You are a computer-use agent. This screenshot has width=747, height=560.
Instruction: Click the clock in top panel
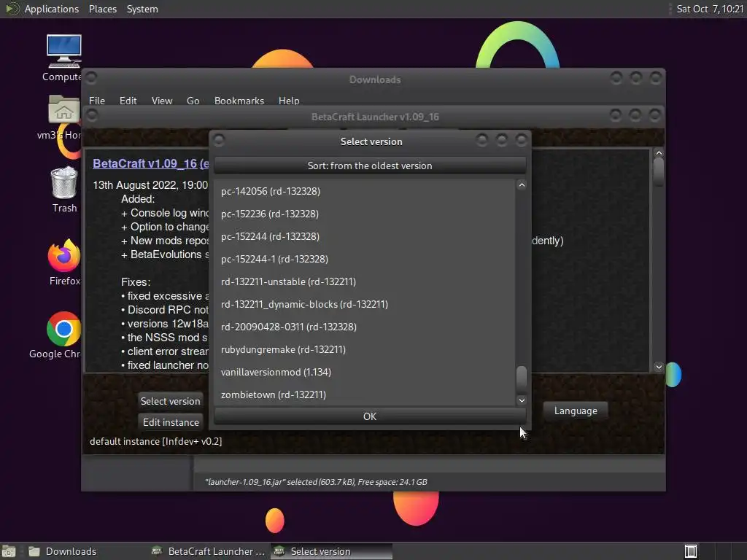pyautogui.click(x=710, y=9)
